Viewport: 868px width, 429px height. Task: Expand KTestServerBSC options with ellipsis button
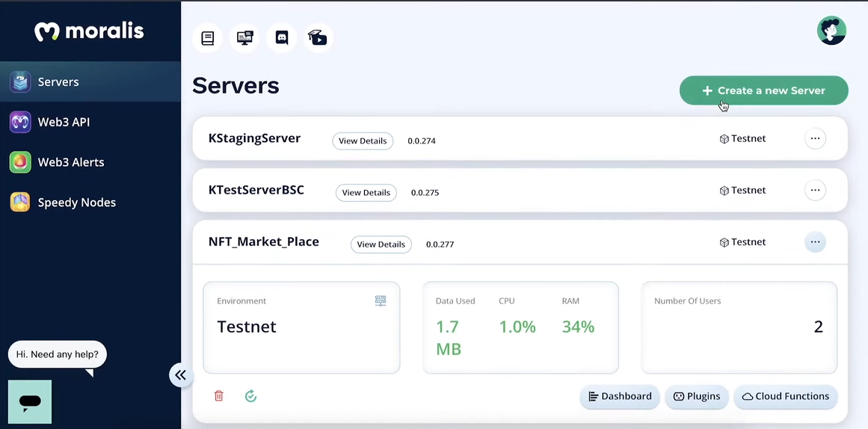815,190
